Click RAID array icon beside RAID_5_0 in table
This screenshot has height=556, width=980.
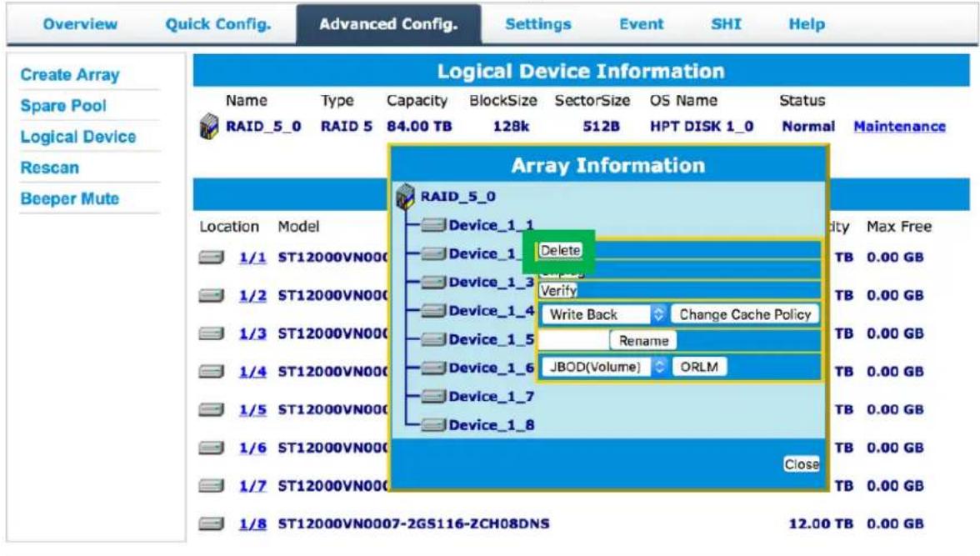[x=208, y=127]
